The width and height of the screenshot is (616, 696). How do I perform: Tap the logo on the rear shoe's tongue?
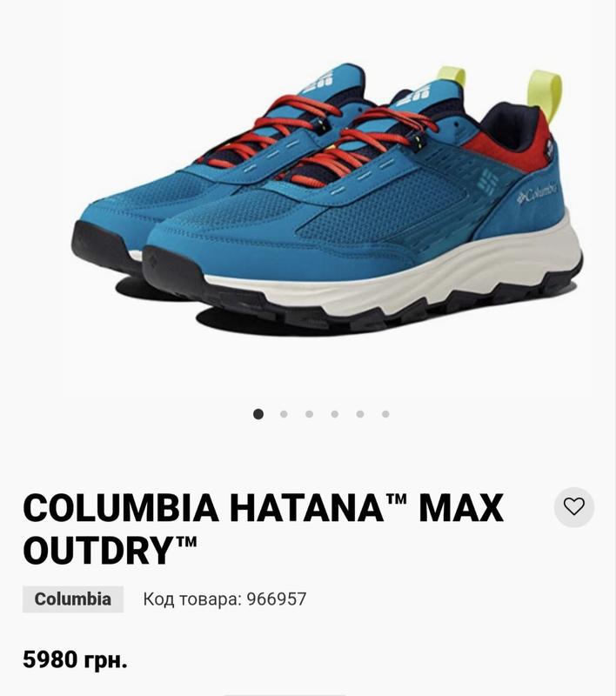coord(323,80)
